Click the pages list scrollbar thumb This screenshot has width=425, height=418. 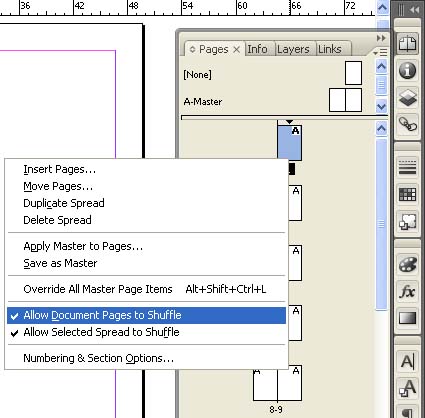[x=381, y=224]
